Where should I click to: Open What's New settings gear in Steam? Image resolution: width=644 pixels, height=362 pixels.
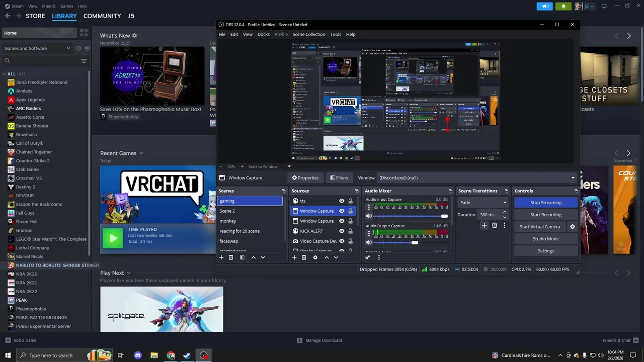[x=134, y=36]
